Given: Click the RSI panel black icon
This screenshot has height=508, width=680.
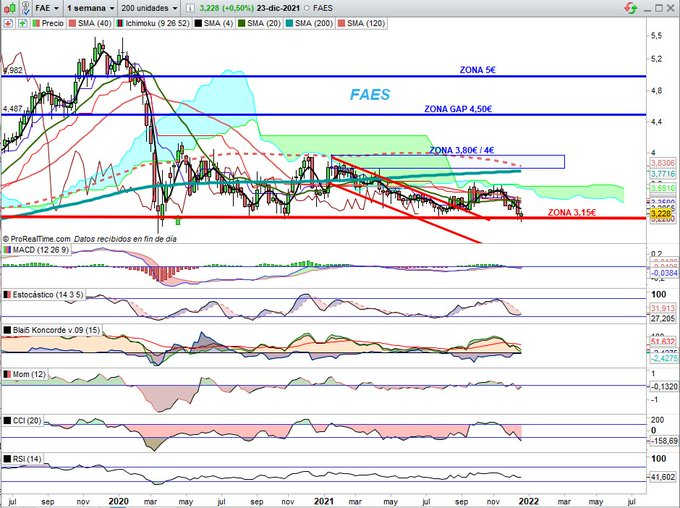Looking at the screenshot, I should click(x=7, y=459).
